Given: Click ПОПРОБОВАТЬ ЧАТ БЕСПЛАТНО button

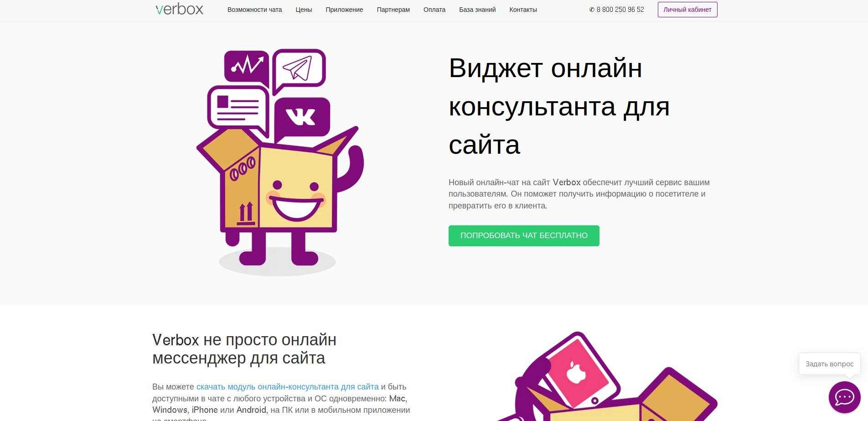Looking at the screenshot, I should (x=524, y=236).
